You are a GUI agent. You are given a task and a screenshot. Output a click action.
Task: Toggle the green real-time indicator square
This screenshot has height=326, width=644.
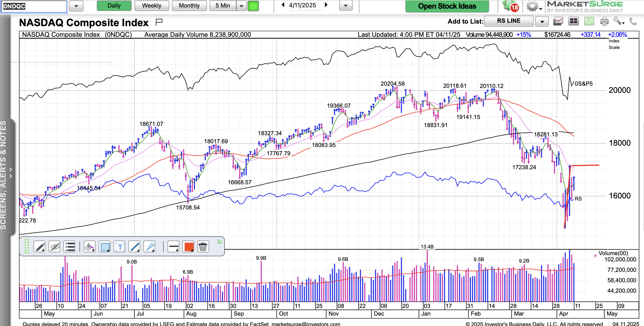253,6
